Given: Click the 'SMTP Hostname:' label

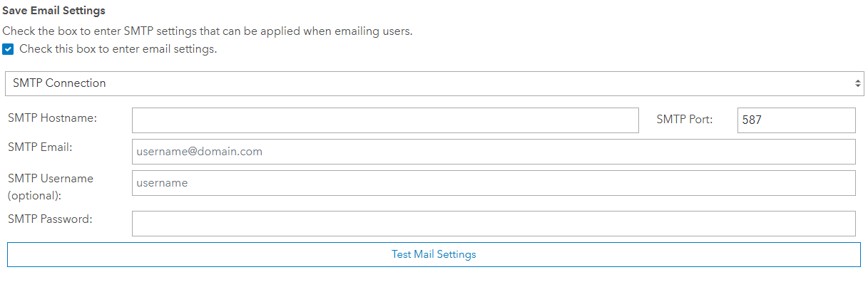Looking at the screenshot, I should click(52, 118).
